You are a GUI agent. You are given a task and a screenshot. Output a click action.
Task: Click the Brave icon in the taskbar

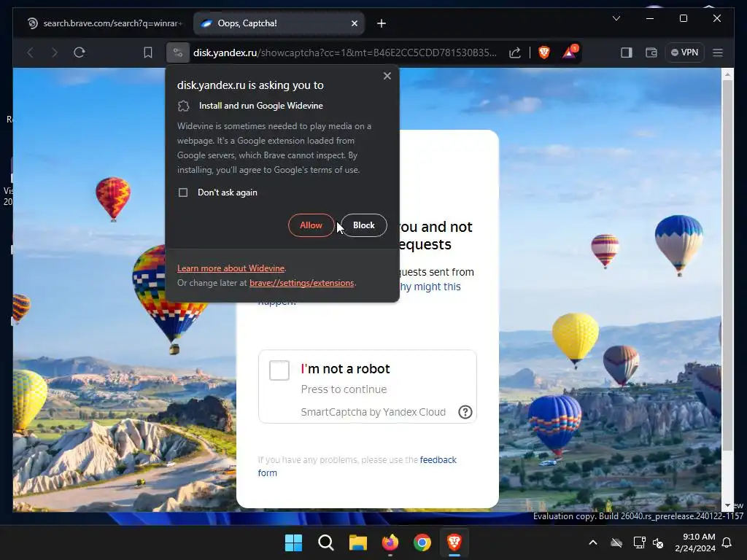coord(454,542)
